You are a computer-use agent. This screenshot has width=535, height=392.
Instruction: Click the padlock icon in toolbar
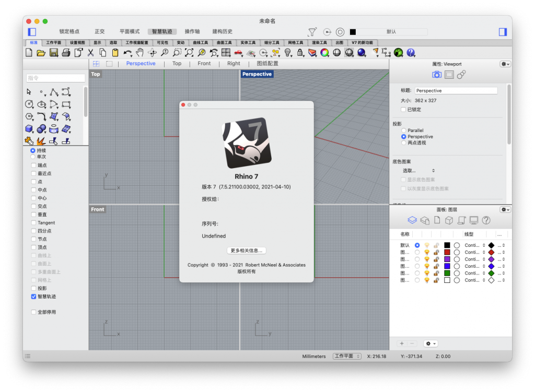point(300,53)
